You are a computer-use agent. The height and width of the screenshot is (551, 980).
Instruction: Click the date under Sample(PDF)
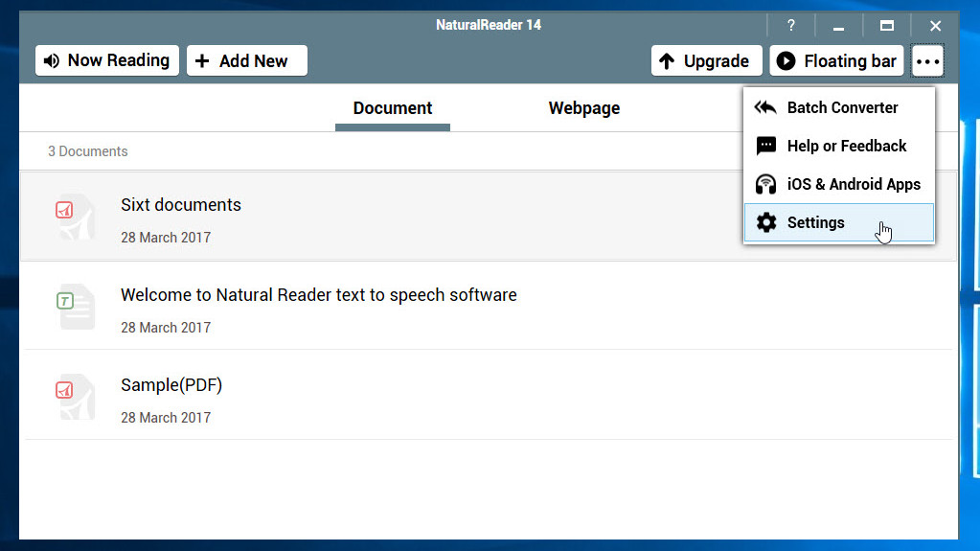coord(166,418)
